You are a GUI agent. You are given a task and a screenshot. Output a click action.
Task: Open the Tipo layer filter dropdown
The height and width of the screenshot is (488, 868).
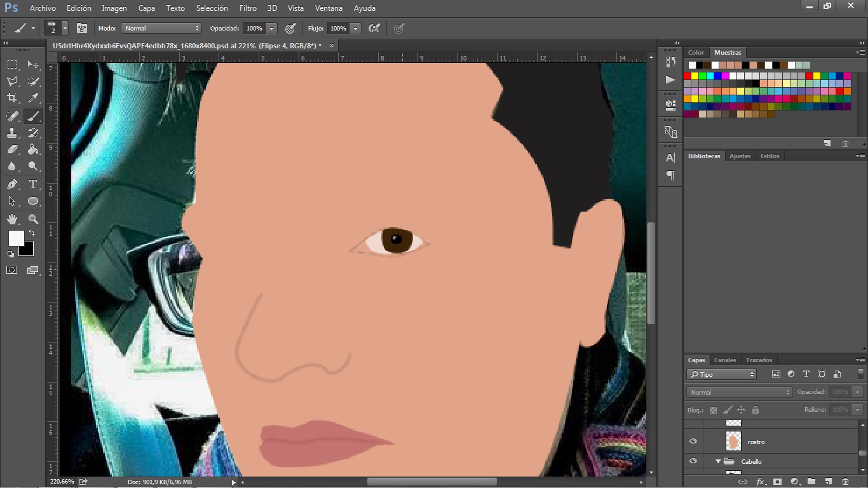(722, 374)
